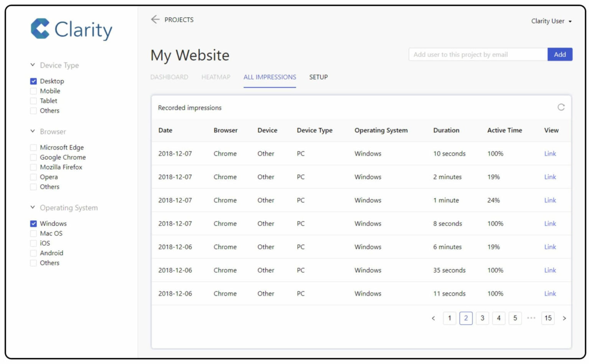Collapse the Browser filter section
589x364 pixels.
[x=32, y=131]
